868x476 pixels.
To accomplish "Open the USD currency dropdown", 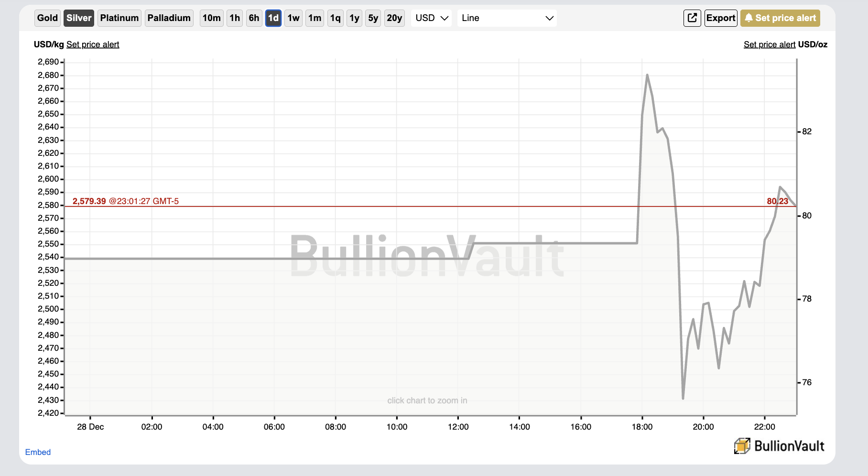I will [x=432, y=18].
